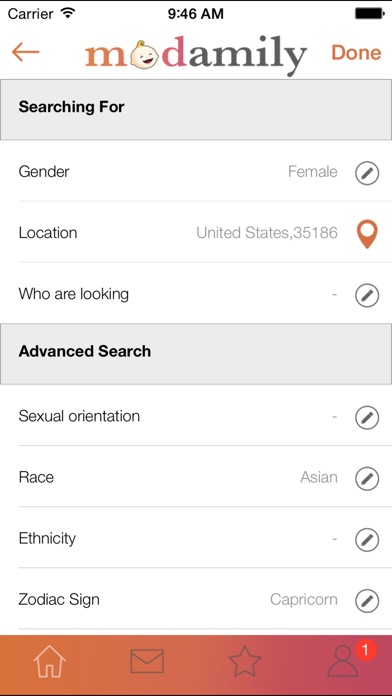Edit Gender with the pencil icon
The image size is (392, 696).
[367, 173]
